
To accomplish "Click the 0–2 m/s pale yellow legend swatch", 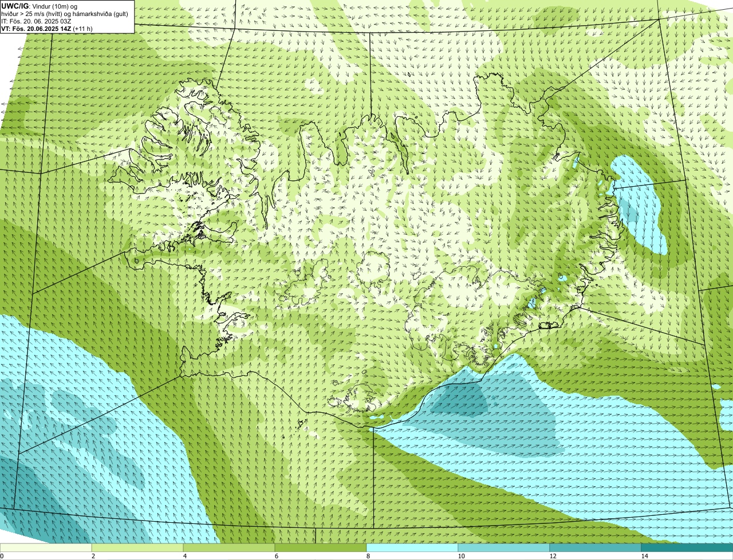I will point(46,547).
